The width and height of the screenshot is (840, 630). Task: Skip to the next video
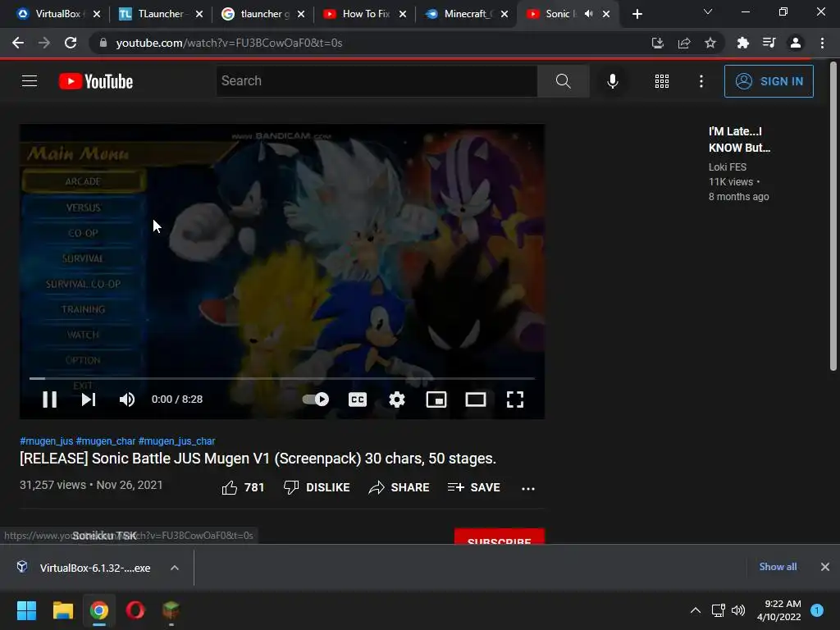pos(89,399)
